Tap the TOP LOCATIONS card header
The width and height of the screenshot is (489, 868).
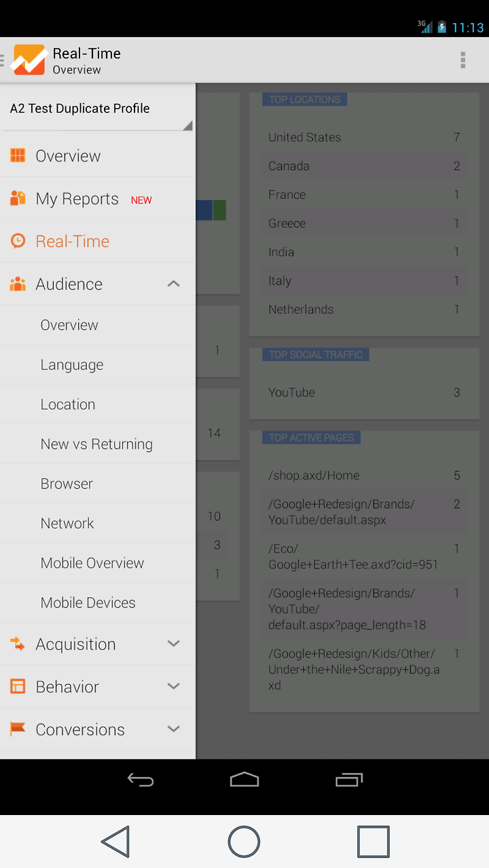304,99
